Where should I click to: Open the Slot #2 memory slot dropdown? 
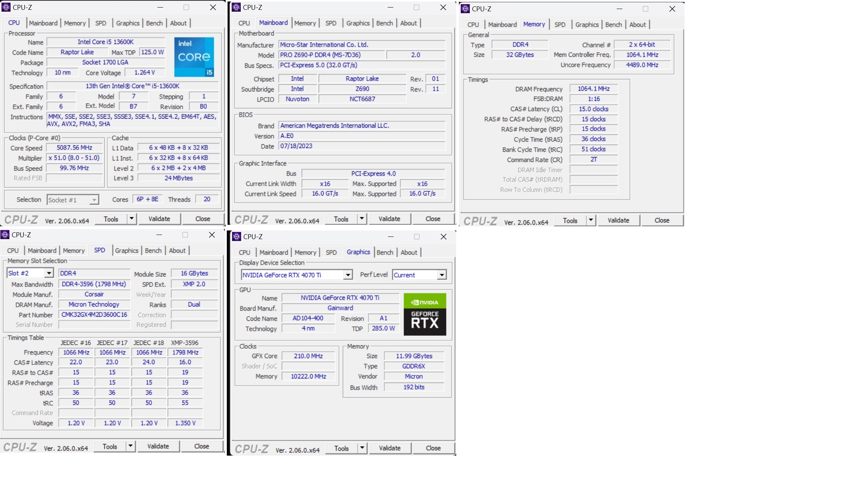49,273
